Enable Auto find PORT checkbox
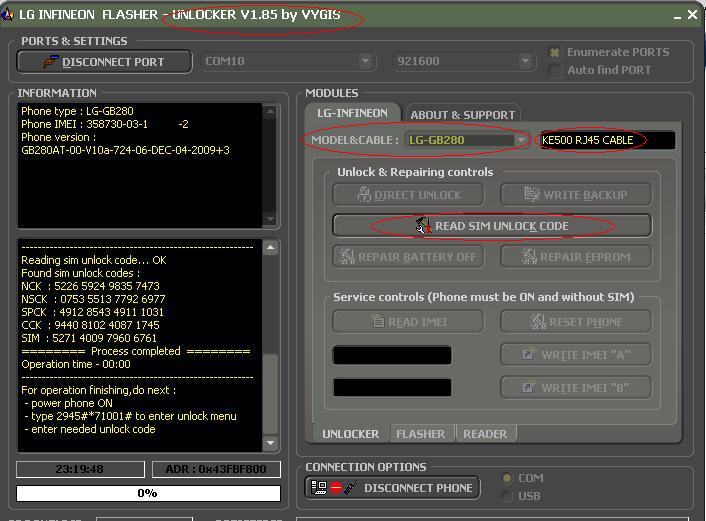 coord(555,71)
